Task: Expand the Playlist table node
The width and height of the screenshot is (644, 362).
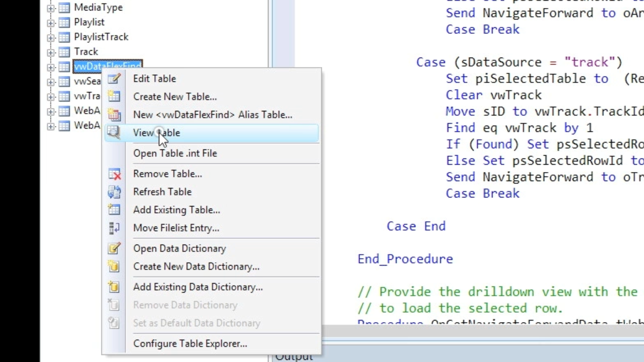Action: pyautogui.click(x=51, y=23)
